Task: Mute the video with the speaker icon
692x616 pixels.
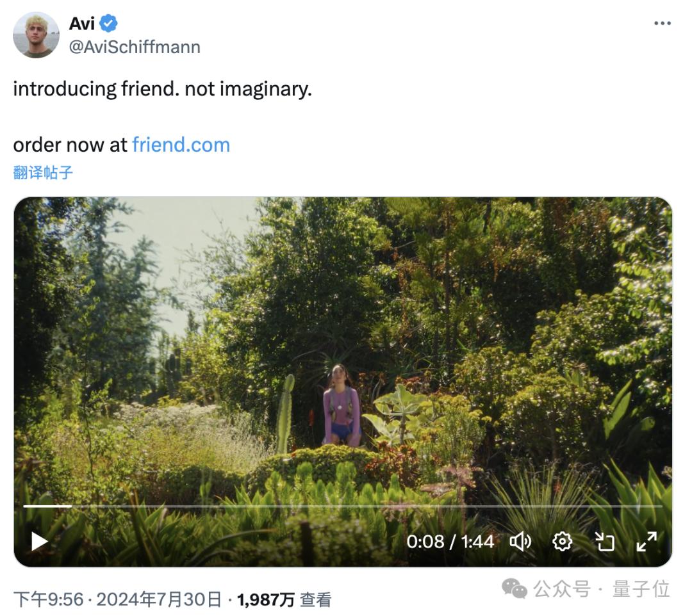Action: coord(520,542)
